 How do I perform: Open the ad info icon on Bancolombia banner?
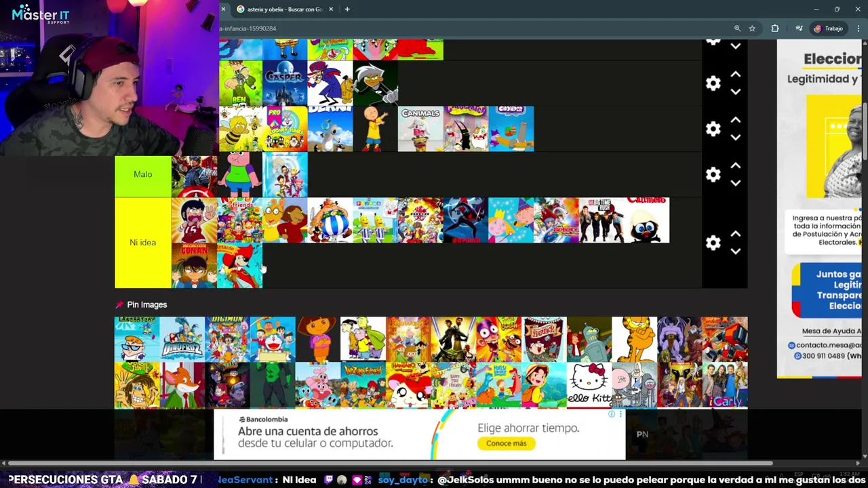tap(612, 414)
